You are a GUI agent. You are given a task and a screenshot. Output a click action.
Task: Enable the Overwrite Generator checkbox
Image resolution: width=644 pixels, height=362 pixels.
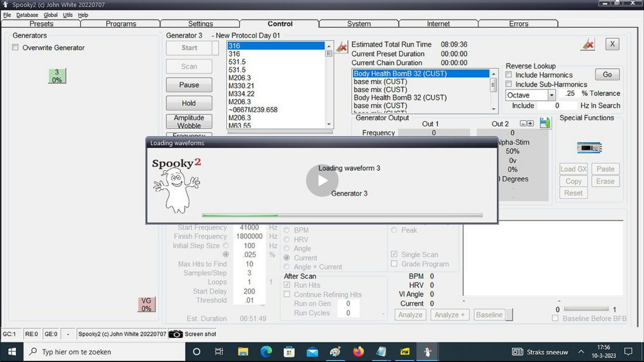click(x=16, y=48)
